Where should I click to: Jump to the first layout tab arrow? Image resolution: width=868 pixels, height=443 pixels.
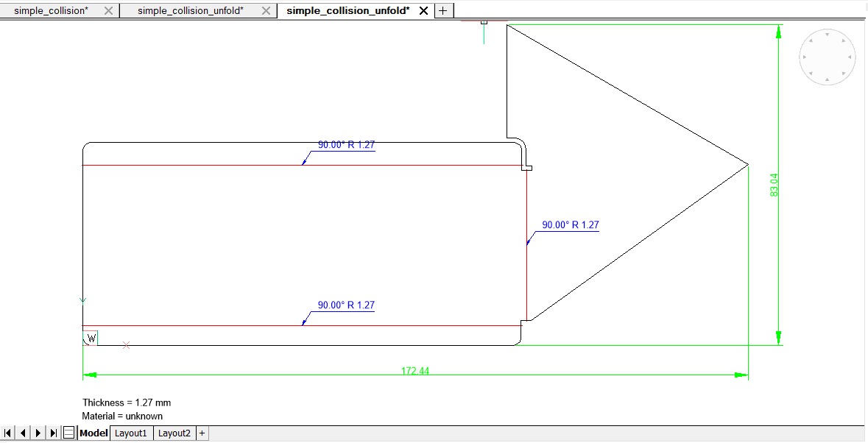8,433
